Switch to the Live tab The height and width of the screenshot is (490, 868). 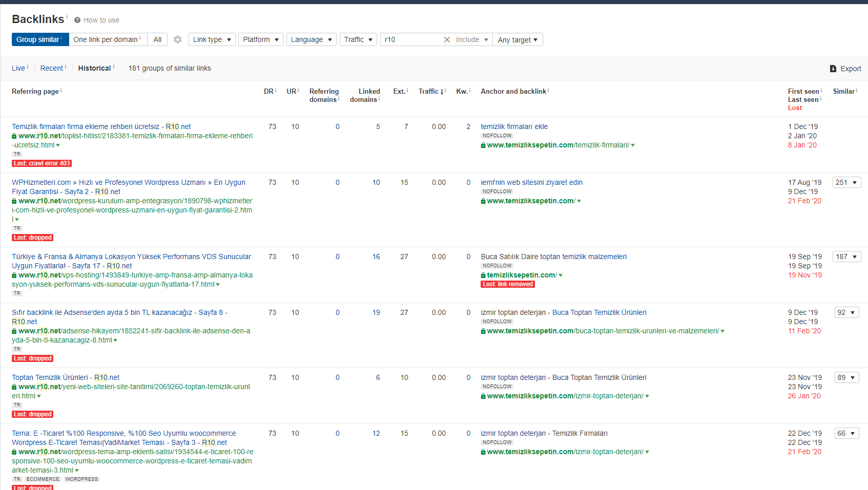coord(18,68)
